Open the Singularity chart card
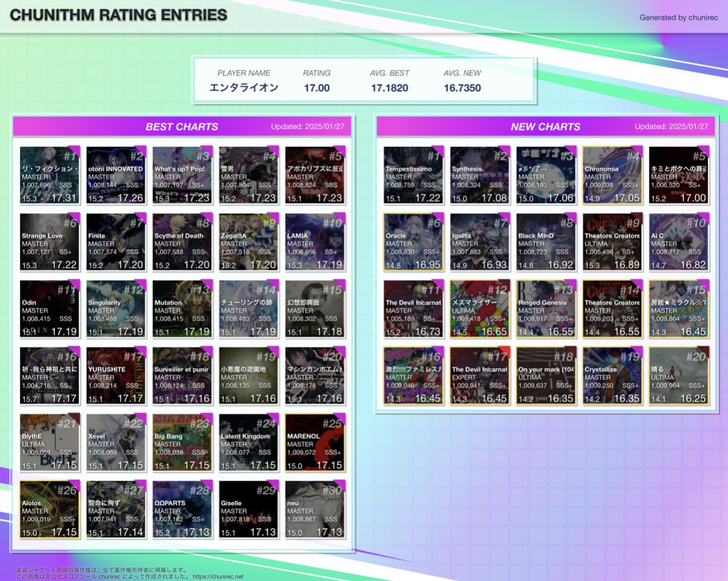The image size is (728, 581). pos(116,309)
